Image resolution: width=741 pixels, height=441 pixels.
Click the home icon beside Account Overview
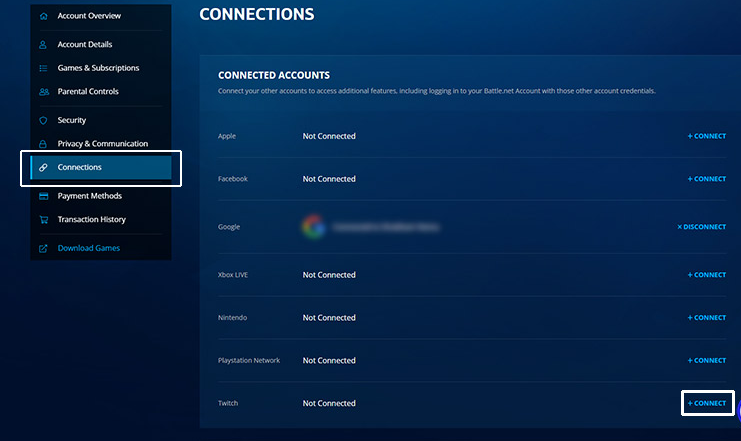coord(43,16)
